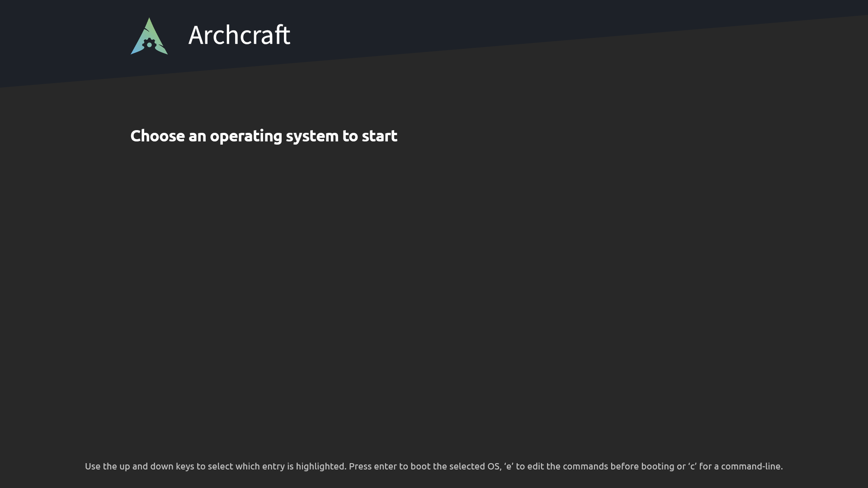Image resolution: width=868 pixels, height=488 pixels.
Task: Click the gear symbol inside the Archcraft logo
Action: click(x=149, y=44)
